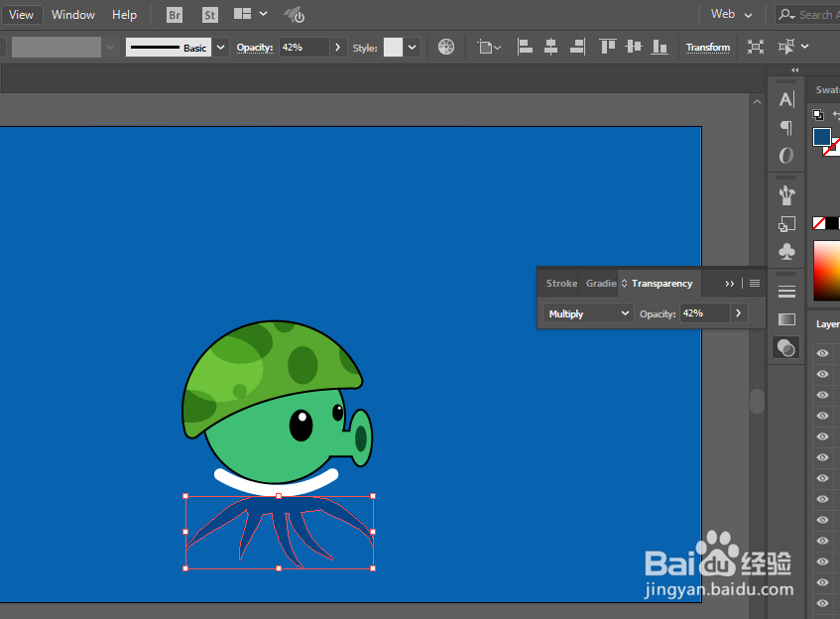
Task: Open the View menu
Action: 21,15
